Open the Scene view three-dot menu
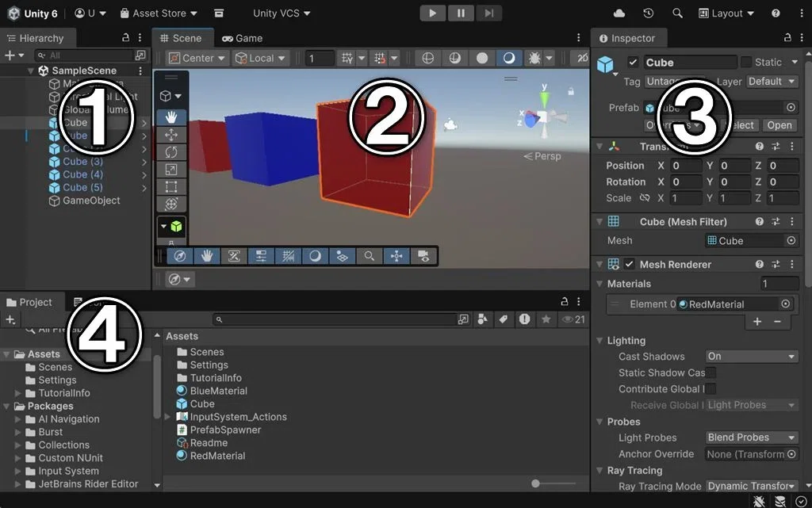Viewport: 812px width, 508px height. tap(578, 37)
